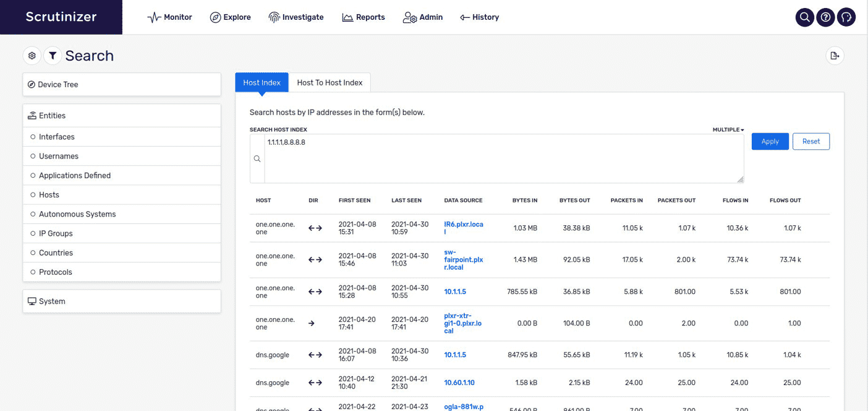Open the Investigate menu
The height and width of the screenshot is (411, 868).
296,17
